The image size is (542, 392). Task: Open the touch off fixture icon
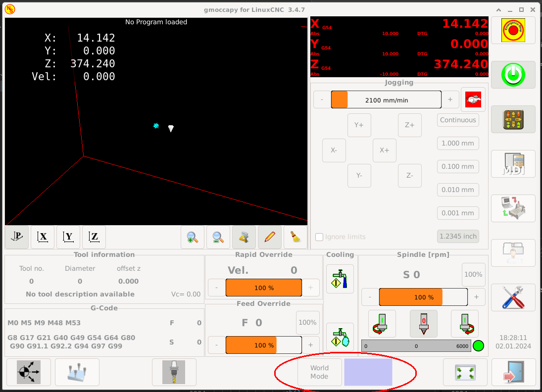tap(77, 372)
